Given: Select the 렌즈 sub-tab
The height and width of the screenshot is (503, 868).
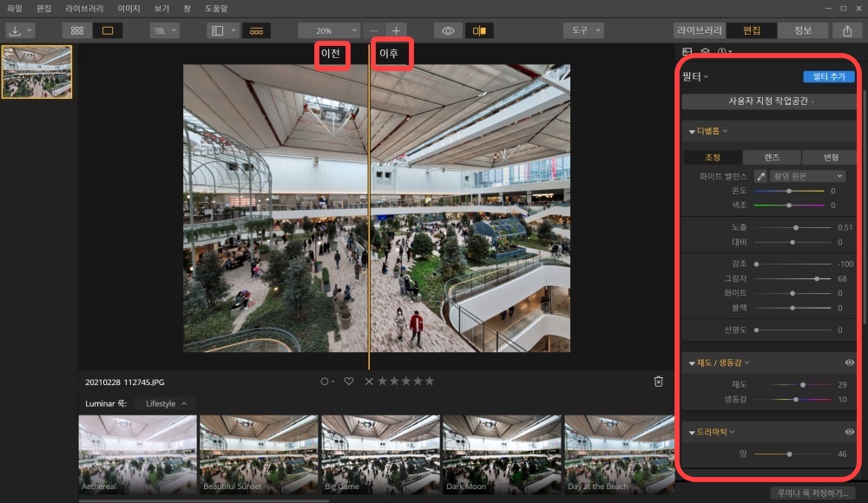Looking at the screenshot, I should click(772, 158).
